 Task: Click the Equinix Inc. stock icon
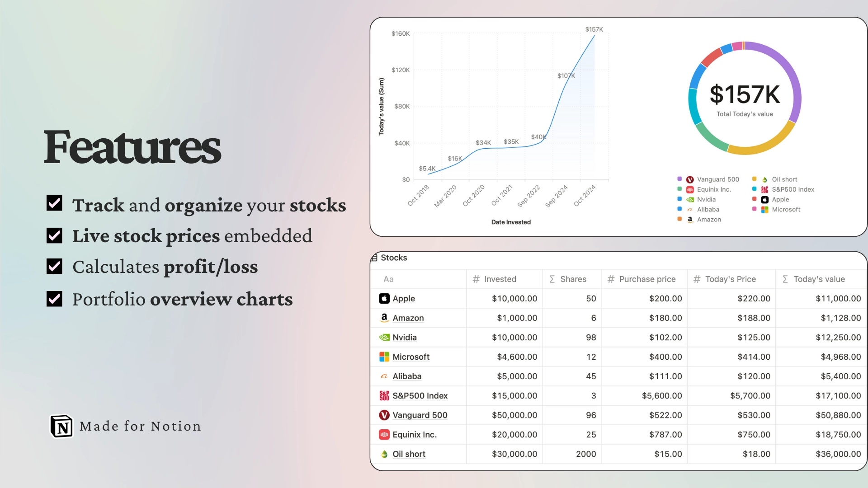(385, 434)
